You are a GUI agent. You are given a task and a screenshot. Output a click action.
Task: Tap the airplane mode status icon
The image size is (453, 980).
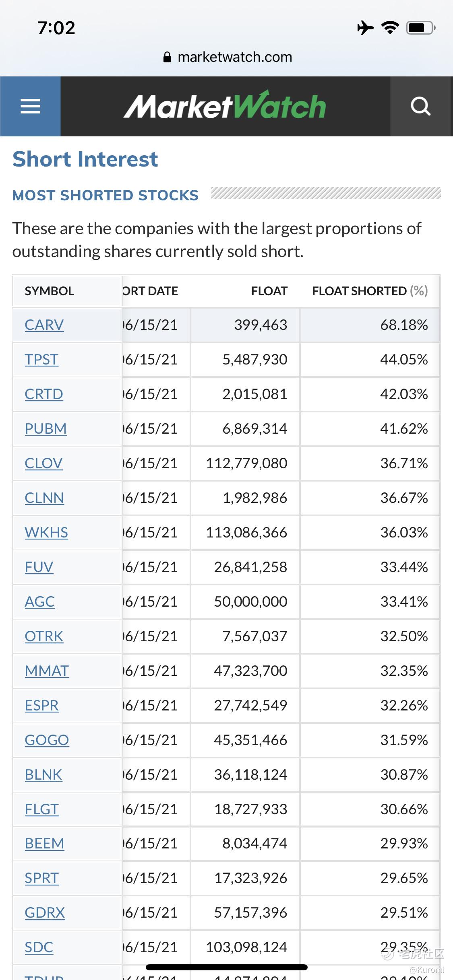tap(365, 28)
